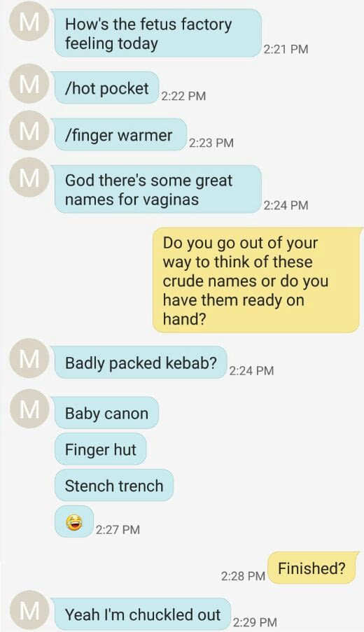Tap the M avatar beside /finger warmer
This screenshot has height=632, width=364.
click(x=29, y=131)
